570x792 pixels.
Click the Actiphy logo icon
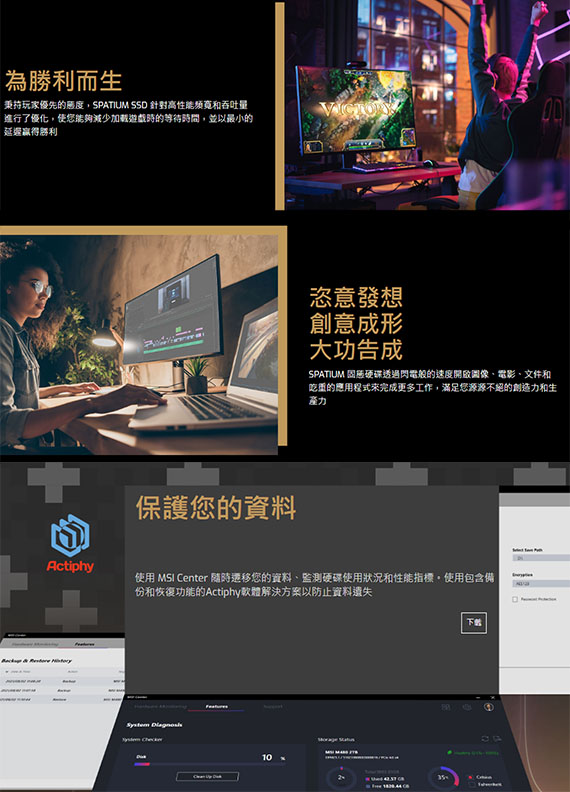70,535
